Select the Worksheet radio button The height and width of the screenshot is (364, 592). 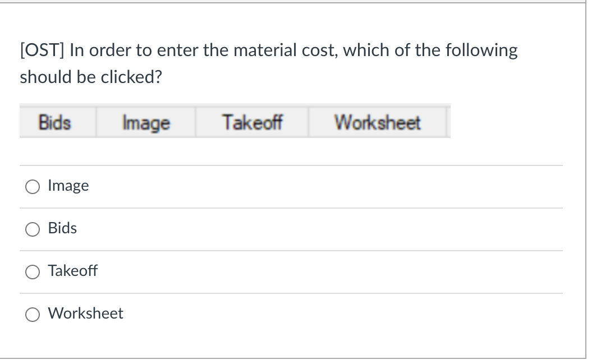(x=31, y=314)
